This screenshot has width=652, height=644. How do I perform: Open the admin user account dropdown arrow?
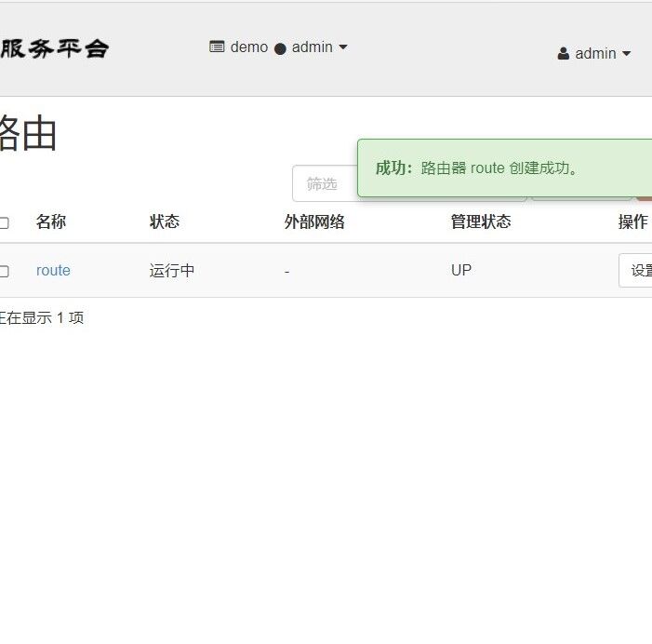point(626,54)
